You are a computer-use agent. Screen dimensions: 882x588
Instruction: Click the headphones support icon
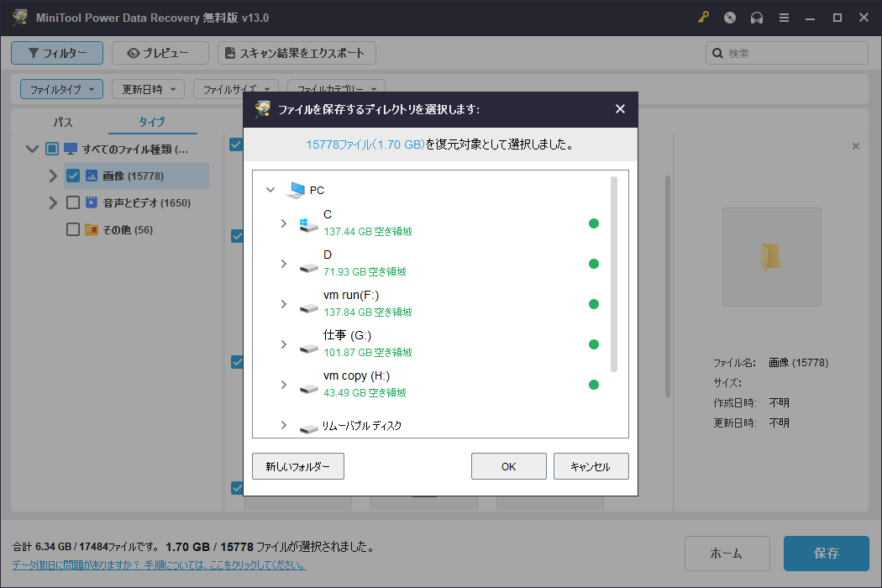[x=757, y=18]
